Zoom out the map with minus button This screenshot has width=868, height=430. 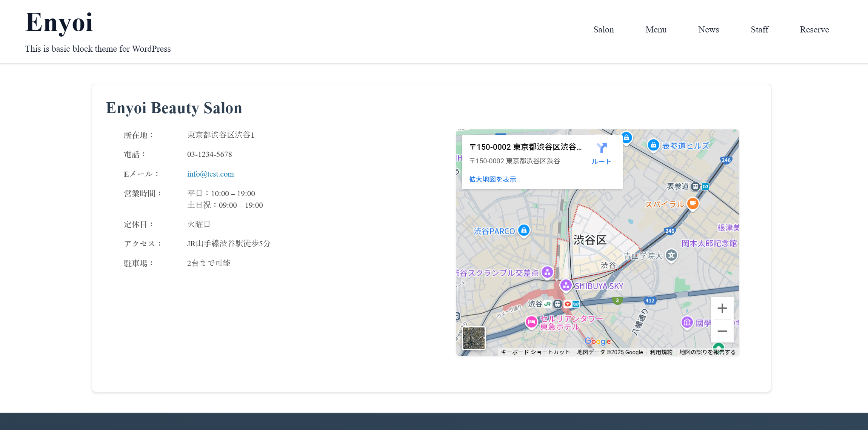[x=722, y=331]
